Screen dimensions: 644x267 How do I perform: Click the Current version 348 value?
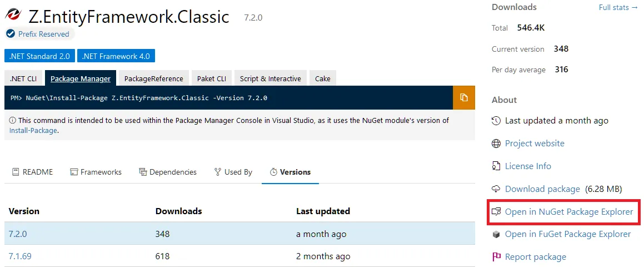[561, 49]
